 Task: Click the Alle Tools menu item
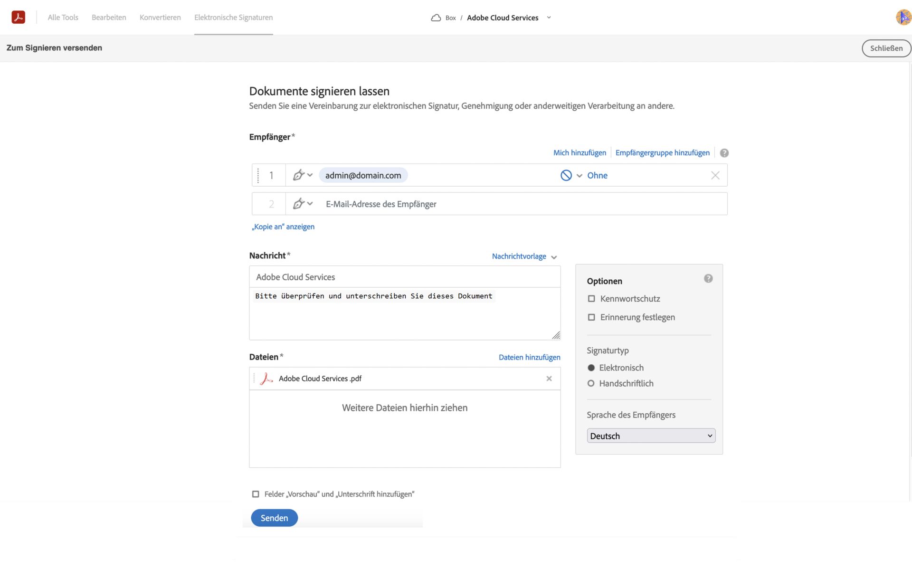point(63,17)
